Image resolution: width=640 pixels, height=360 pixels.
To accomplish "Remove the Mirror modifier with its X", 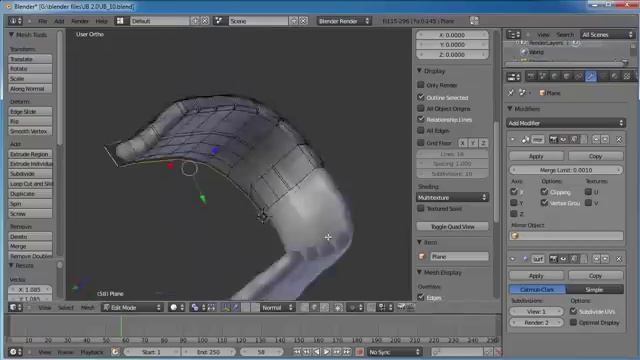I will [x=619, y=140].
